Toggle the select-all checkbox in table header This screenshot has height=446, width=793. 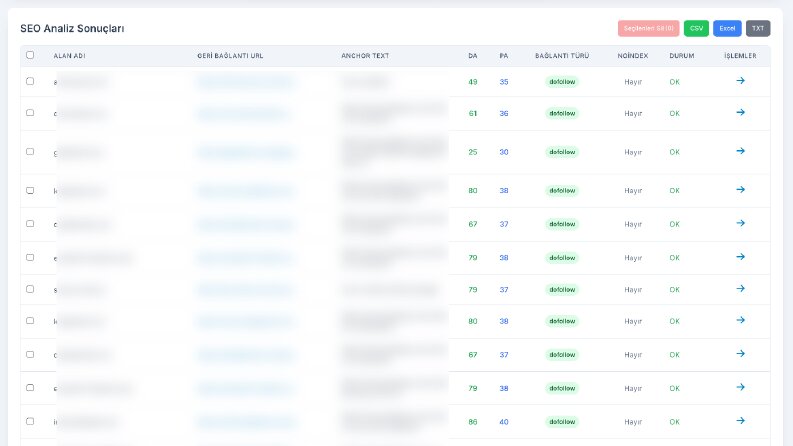30,55
